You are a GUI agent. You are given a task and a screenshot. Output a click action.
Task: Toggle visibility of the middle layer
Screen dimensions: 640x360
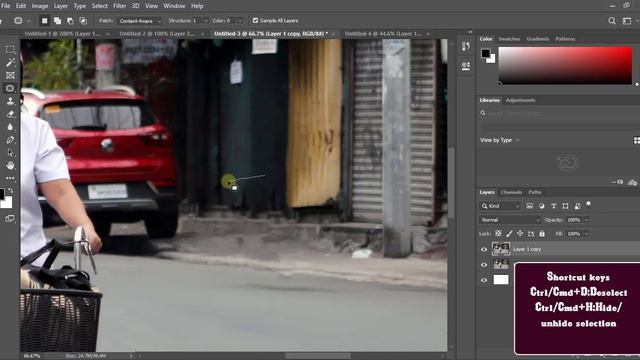(484, 265)
